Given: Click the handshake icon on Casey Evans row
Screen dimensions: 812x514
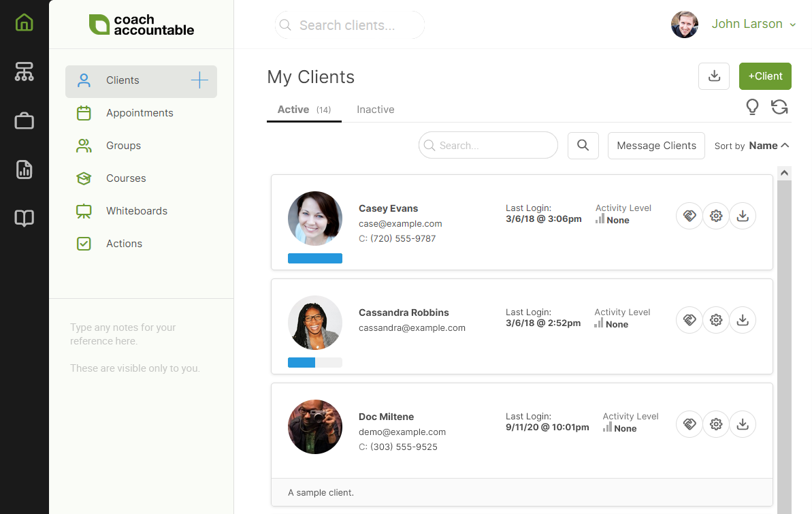Looking at the screenshot, I should [x=689, y=215].
